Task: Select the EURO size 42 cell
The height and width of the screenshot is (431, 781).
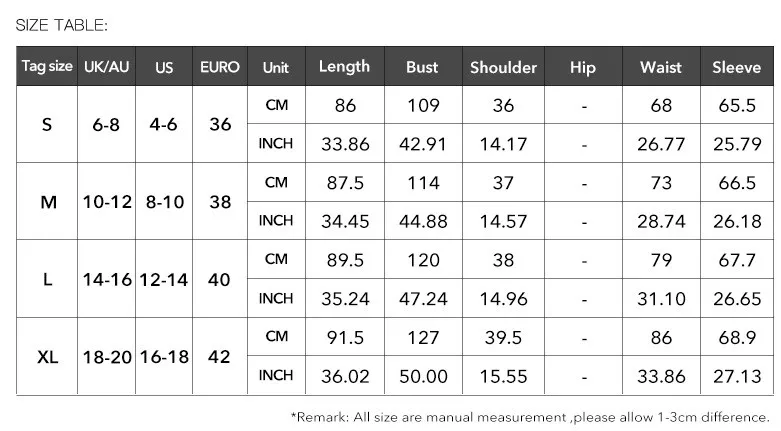Action: click(x=220, y=357)
